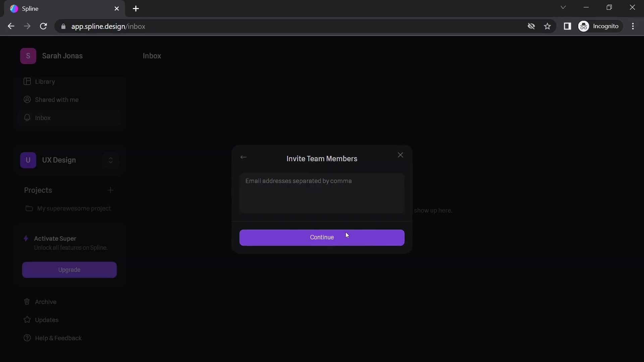Image resolution: width=644 pixels, height=362 pixels.
Task: Open the Inbox notification icon
Action: click(28, 118)
